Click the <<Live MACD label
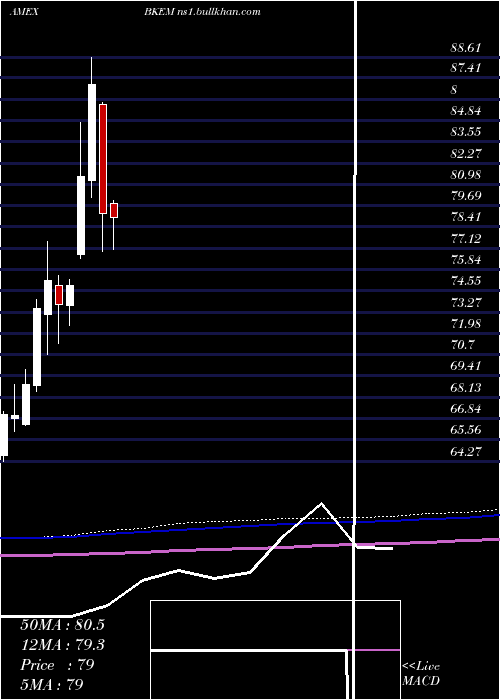The width and height of the screenshot is (500, 700). pos(421,673)
